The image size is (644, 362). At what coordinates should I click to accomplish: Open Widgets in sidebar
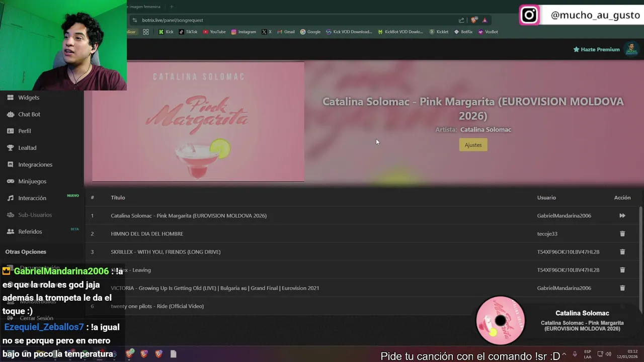pos(29,98)
